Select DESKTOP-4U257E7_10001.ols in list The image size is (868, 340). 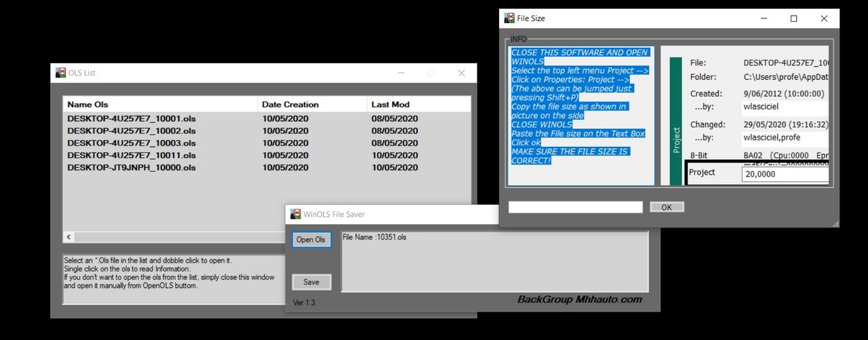(132, 119)
